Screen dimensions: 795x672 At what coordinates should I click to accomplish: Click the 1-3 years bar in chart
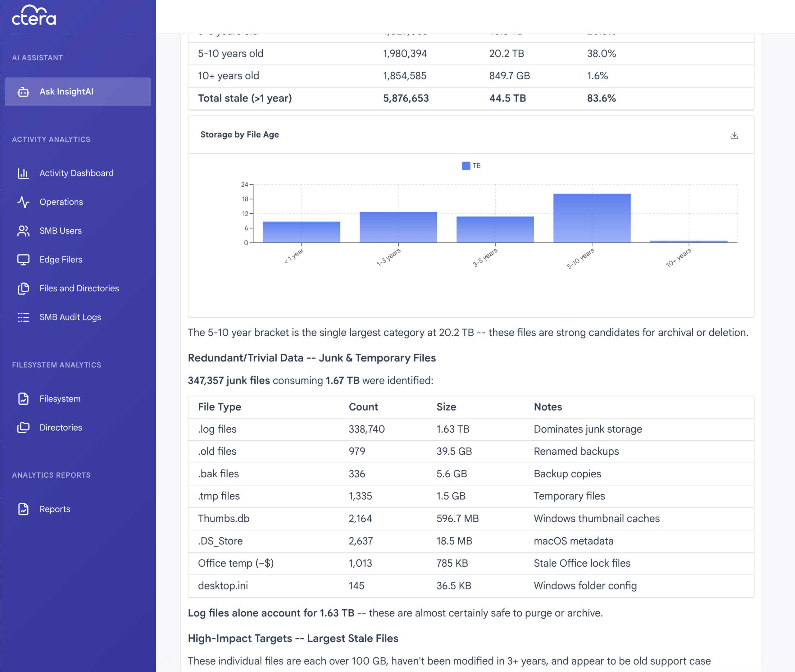point(398,227)
